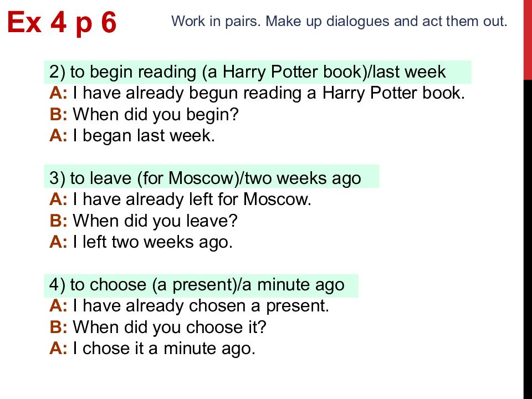Click the brown 'B:' label before 'When did you leave?'
Viewport: 532px width, 399px height.
(x=58, y=221)
